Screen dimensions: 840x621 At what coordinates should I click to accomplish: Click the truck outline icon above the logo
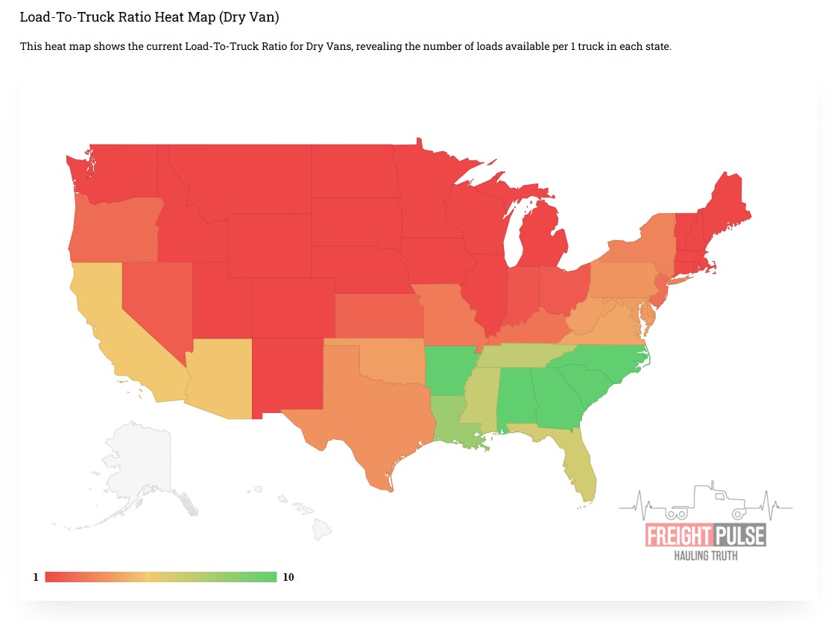(705, 502)
